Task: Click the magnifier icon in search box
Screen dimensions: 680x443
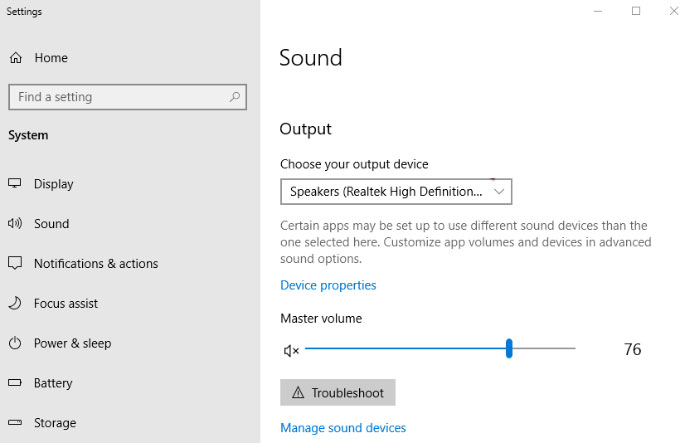Action: [x=234, y=97]
